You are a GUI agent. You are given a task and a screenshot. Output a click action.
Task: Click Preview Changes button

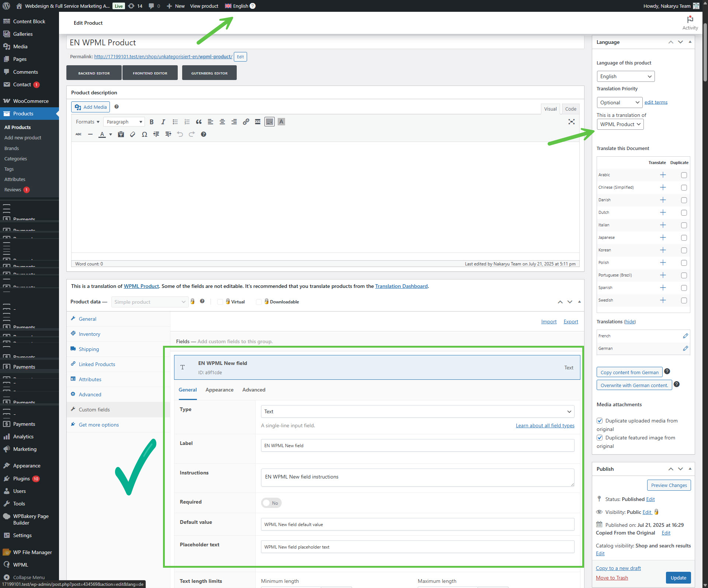click(669, 485)
